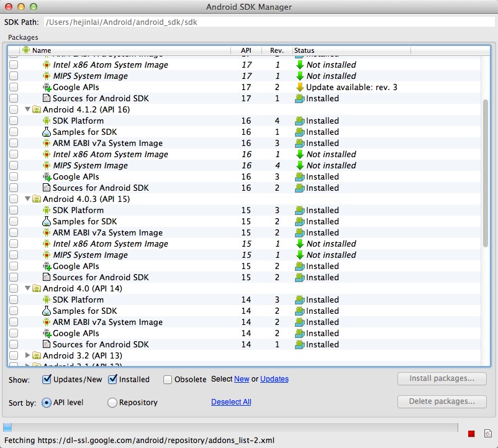Click the Samples for SDK flask icon, API 15

tap(47, 221)
